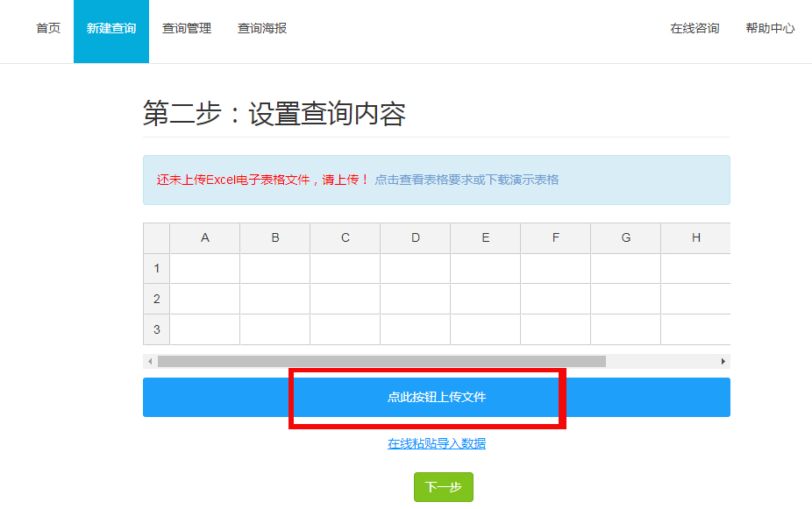Open the 查询管理 tab
The height and width of the screenshot is (509, 812).
[187, 28]
